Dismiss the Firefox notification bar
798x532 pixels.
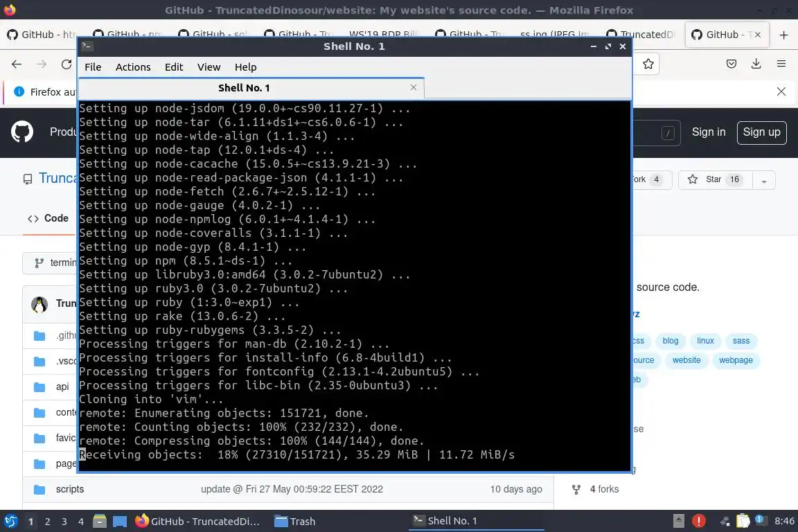pyautogui.click(x=781, y=91)
